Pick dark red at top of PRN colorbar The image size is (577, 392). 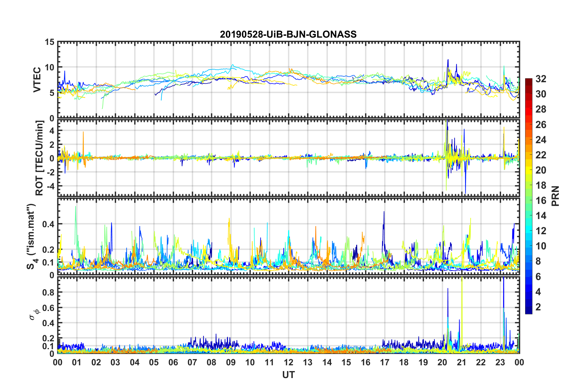[528, 80]
